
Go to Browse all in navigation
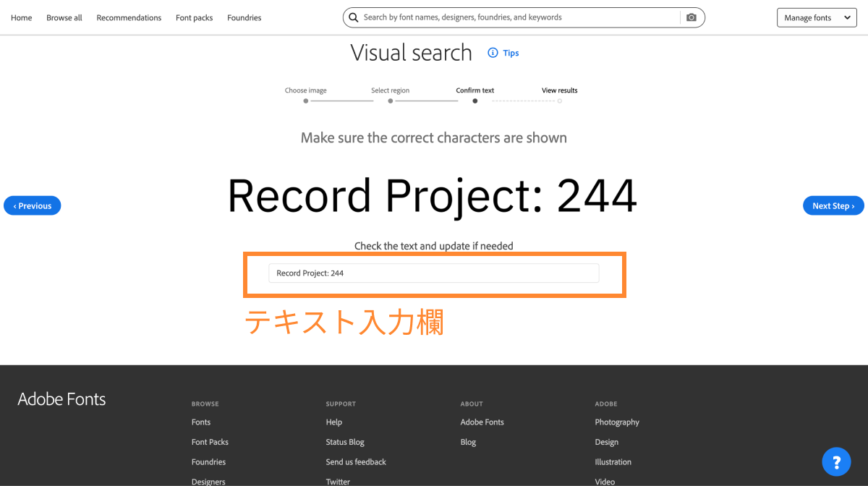(x=64, y=18)
